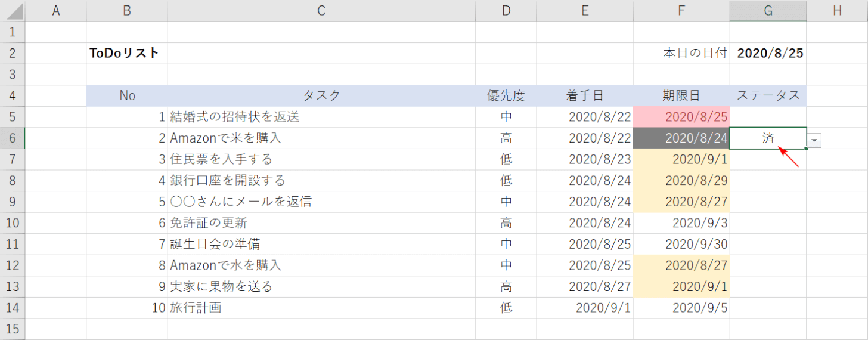Select column header E
Screen dimensions: 868x340
585,10
